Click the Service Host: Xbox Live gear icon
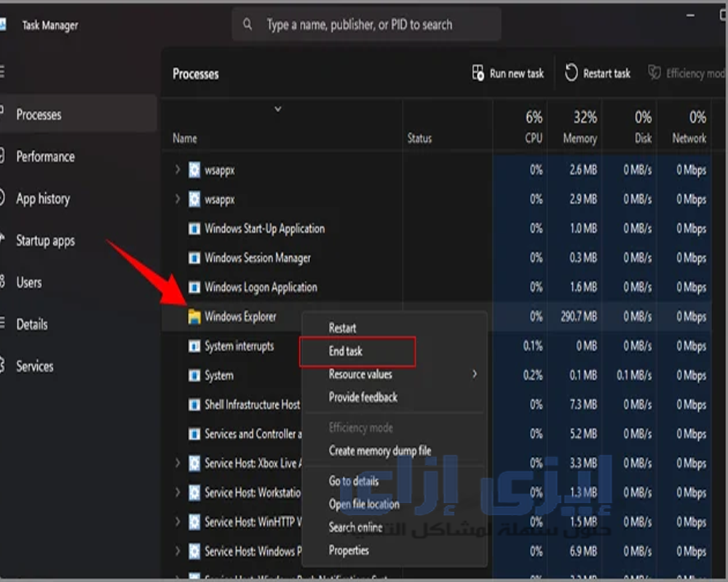 click(x=194, y=463)
